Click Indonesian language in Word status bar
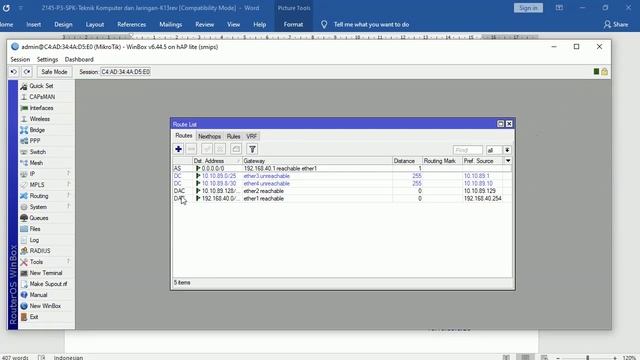 [68, 358]
